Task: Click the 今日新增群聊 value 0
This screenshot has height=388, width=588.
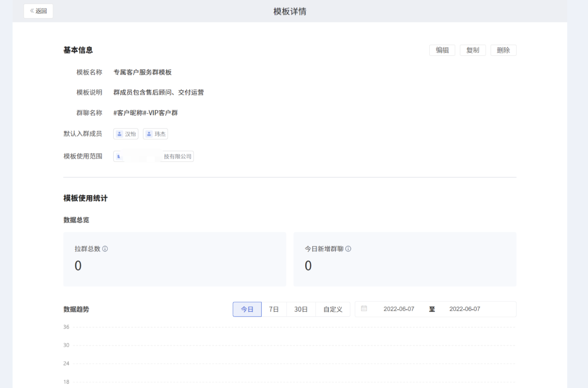Action: tap(308, 266)
